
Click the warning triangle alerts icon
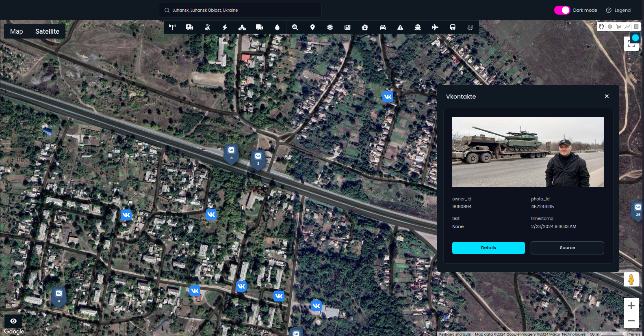[x=400, y=27]
